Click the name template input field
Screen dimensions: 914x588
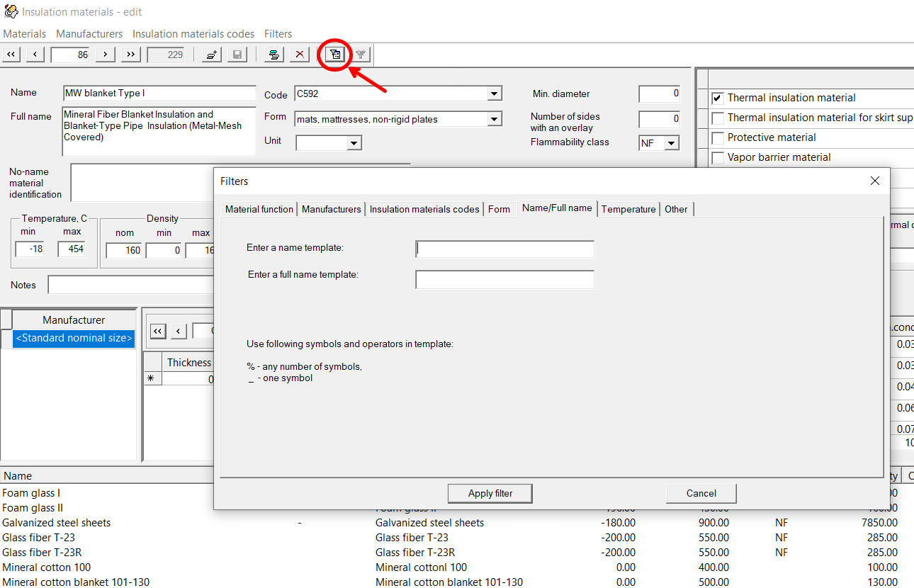tap(504, 249)
